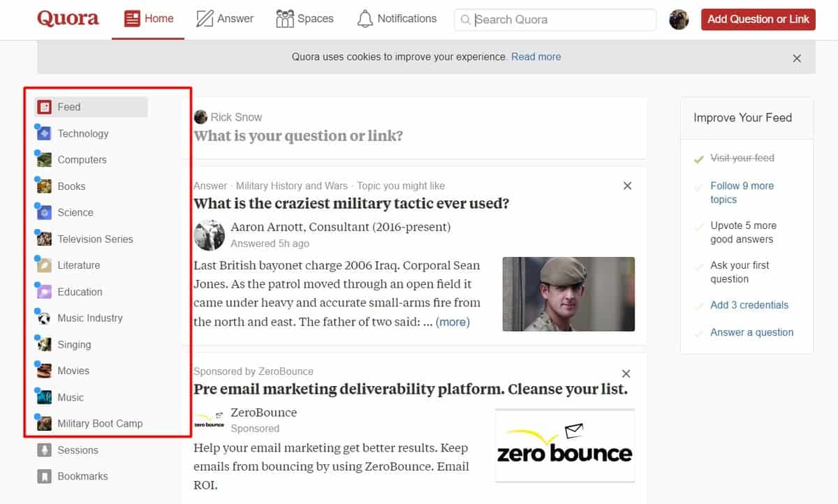
Task: Open the cookie Read more link
Action: [536, 57]
